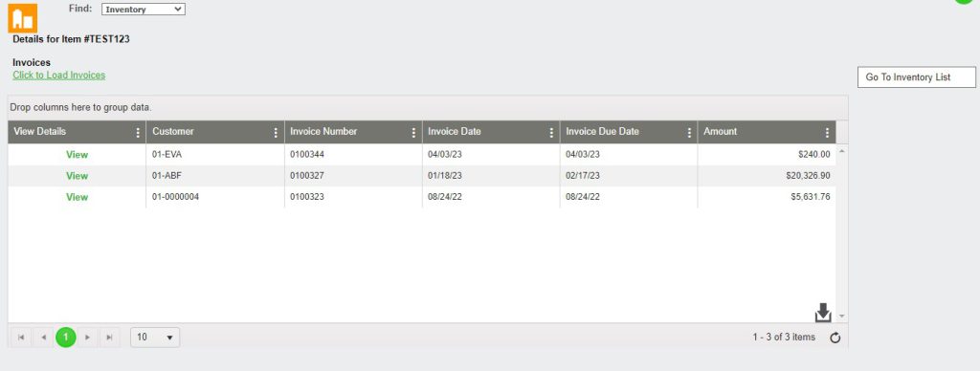Click grid scrollbar up arrow

pos(841,151)
